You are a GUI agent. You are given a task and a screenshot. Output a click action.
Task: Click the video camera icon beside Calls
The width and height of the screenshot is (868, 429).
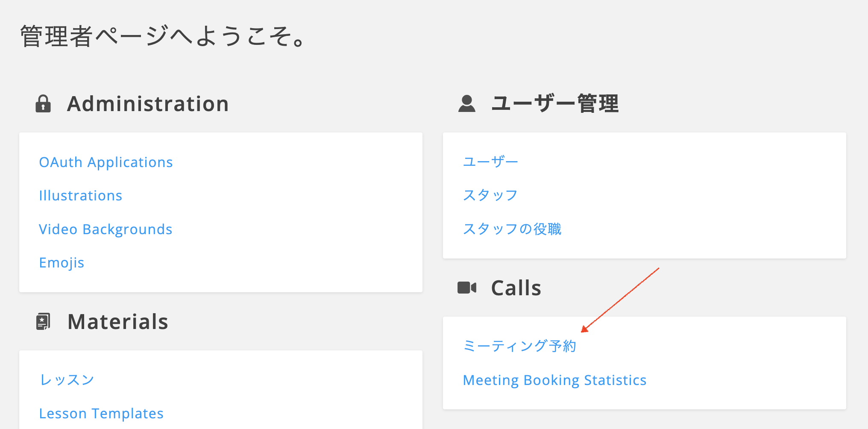pyautogui.click(x=466, y=288)
